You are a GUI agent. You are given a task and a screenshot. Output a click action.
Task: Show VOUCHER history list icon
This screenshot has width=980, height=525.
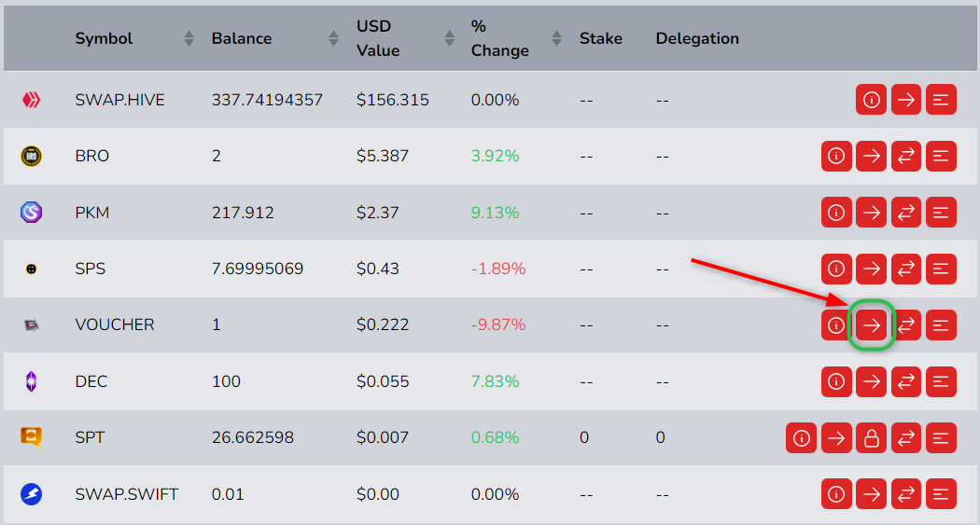[941, 325]
